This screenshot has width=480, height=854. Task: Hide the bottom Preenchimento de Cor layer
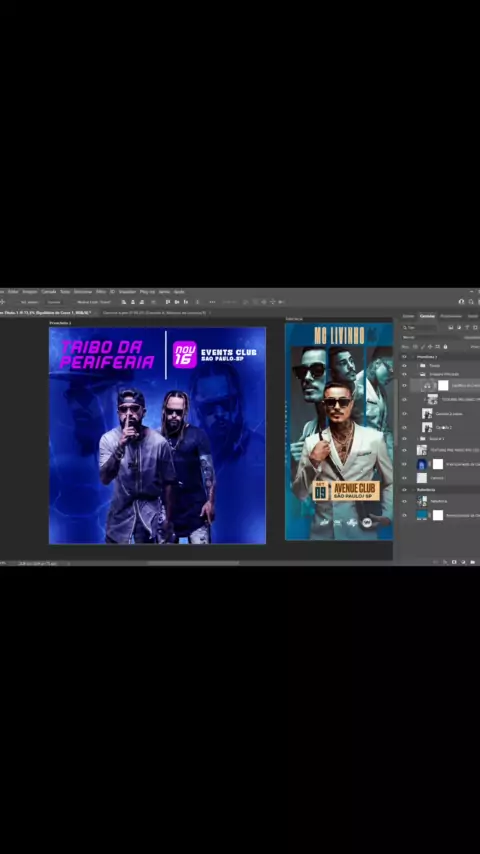(404, 515)
